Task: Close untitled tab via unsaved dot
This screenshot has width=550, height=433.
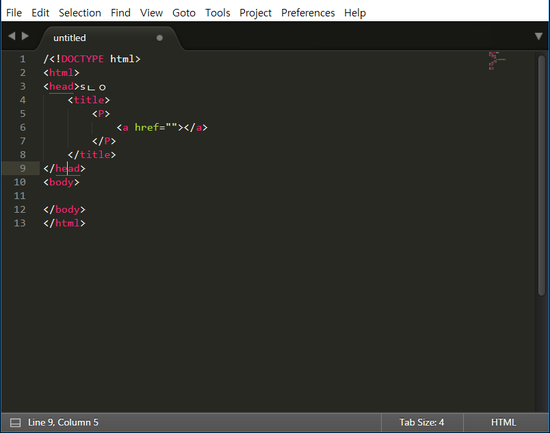Action: 160,38
